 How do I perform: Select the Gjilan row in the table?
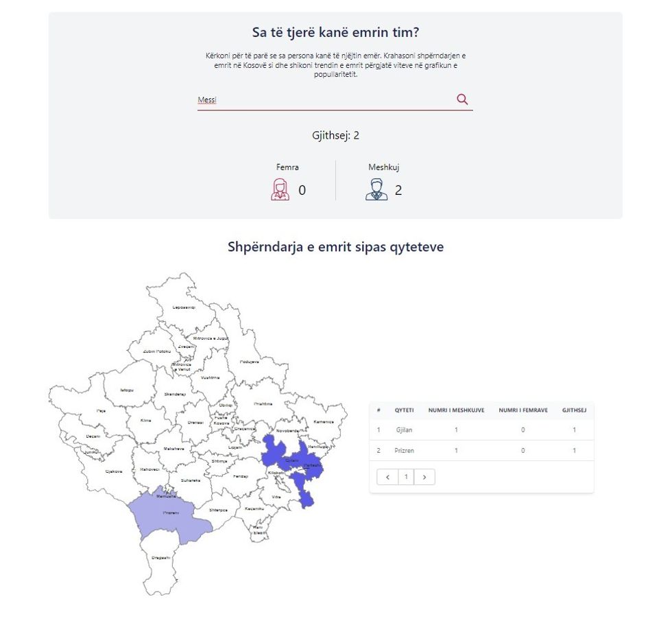tap(481, 430)
